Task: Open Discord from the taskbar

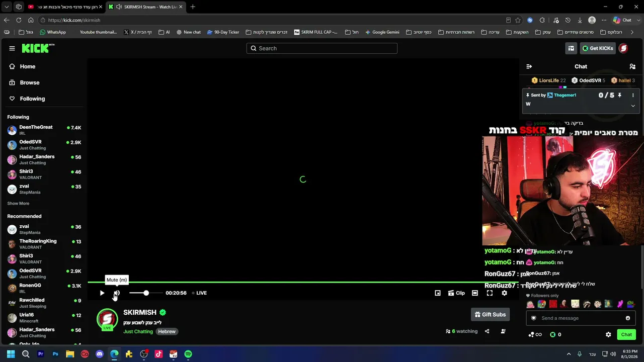Action: 100,354
